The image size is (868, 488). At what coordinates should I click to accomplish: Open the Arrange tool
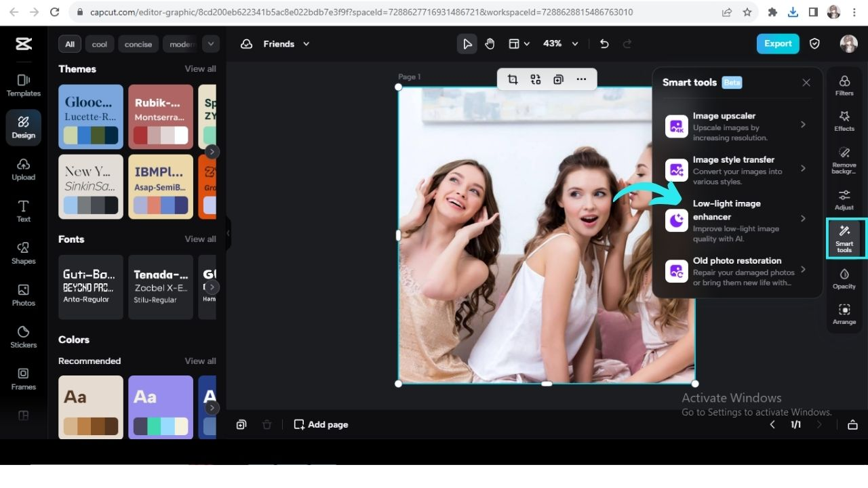844,314
